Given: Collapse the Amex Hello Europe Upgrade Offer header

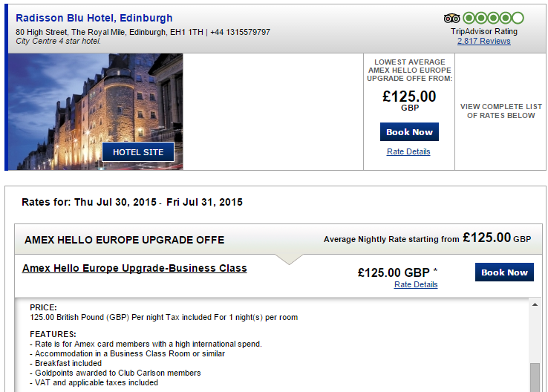Looking at the screenshot, I should (x=278, y=239).
